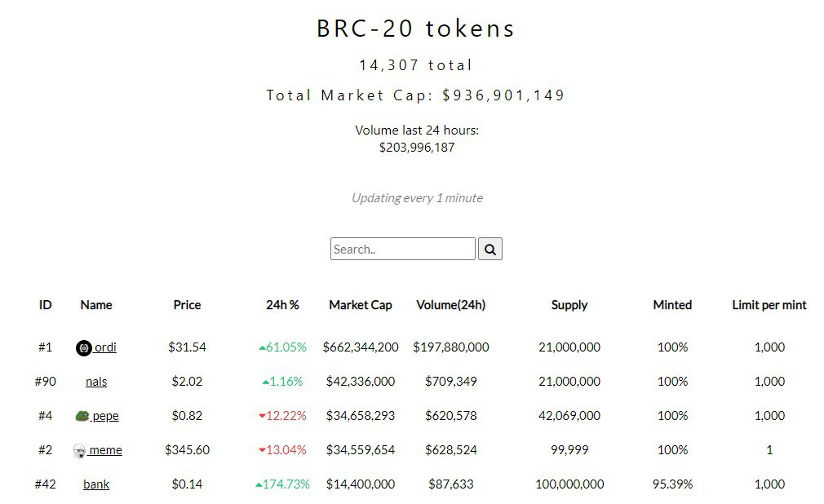Click the red down arrow beside 12.22%
The height and width of the screenshot is (504, 824).
[262, 416]
